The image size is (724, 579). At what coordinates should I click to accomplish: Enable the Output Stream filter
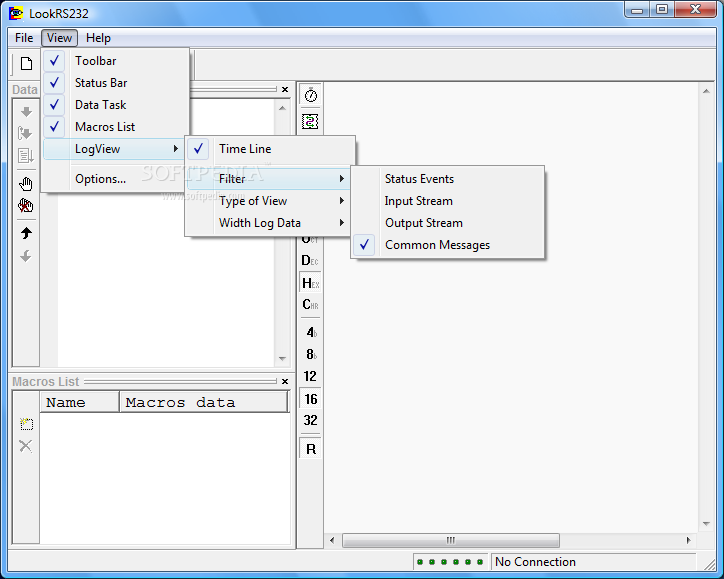click(447, 223)
